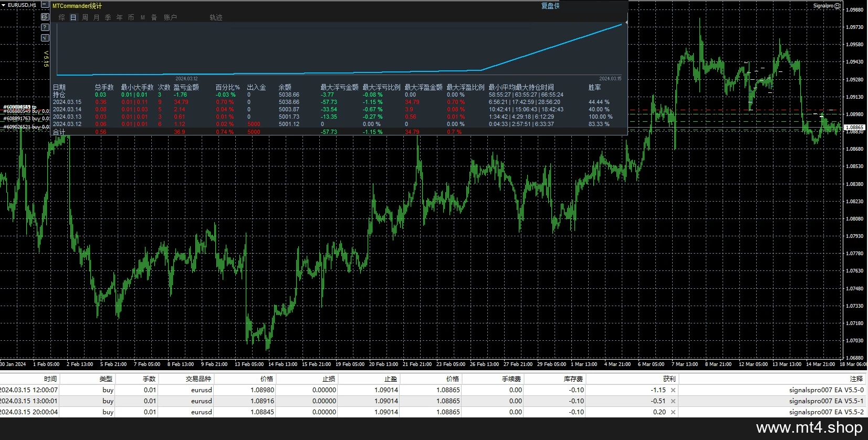Click the 移 move-panel icon
This screenshot has width=868, height=440.
coord(45,17)
